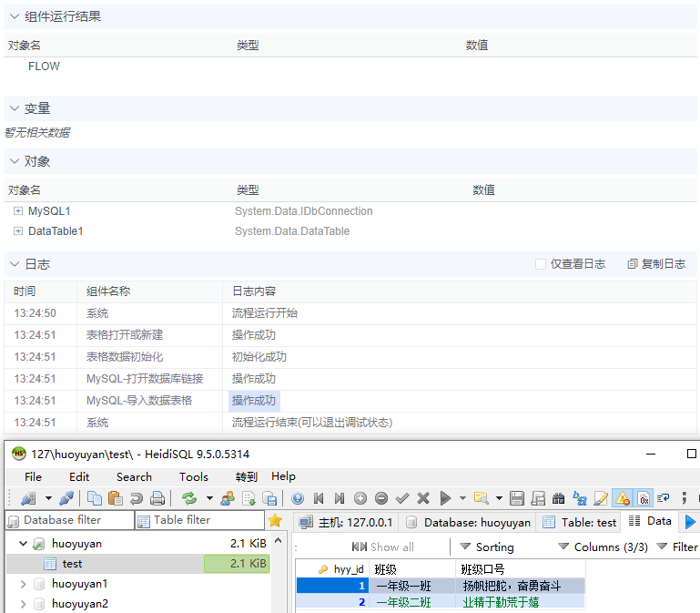
Task: Check the 仅查看日志 checkbox
Action: [541, 264]
